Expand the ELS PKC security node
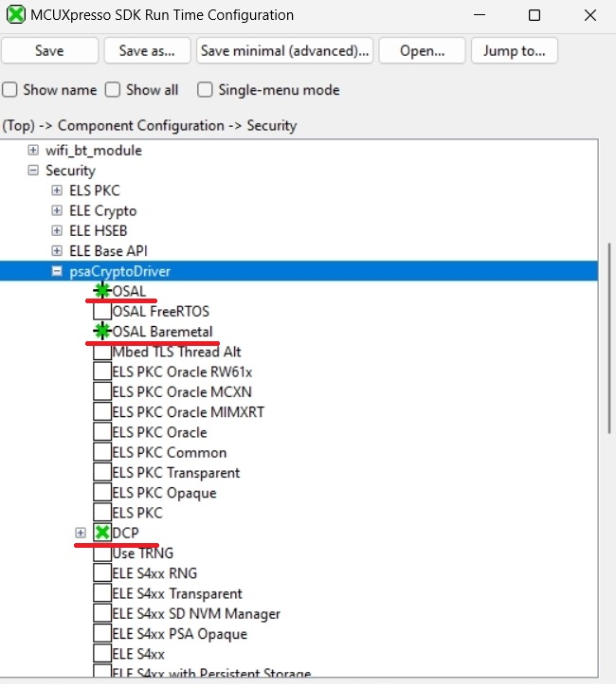 coord(57,190)
